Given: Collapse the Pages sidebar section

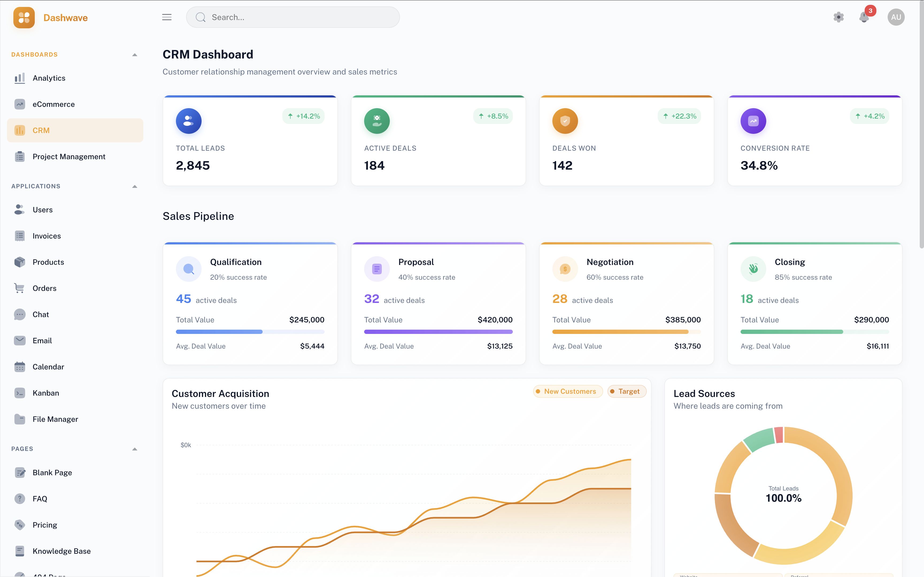Looking at the screenshot, I should [134, 449].
